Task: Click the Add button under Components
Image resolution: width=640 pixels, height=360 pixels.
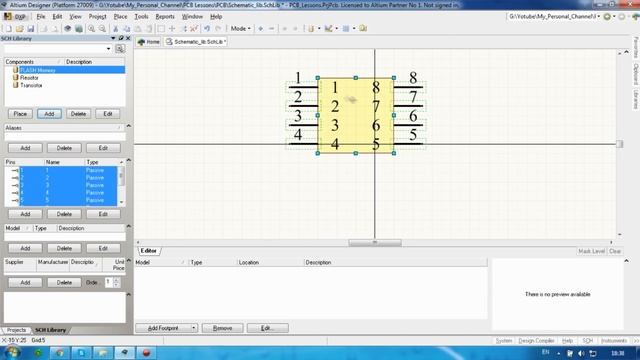Action: [x=49, y=114]
